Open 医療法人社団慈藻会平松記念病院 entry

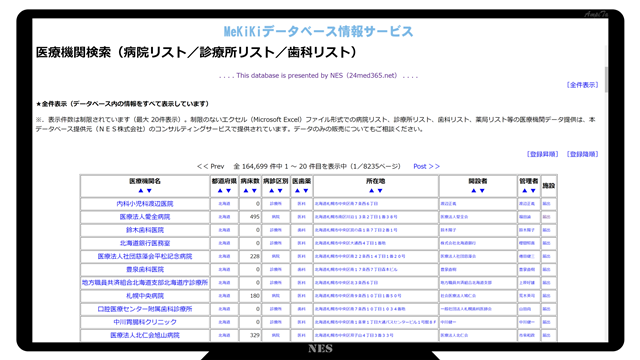(x=145, y=256)
